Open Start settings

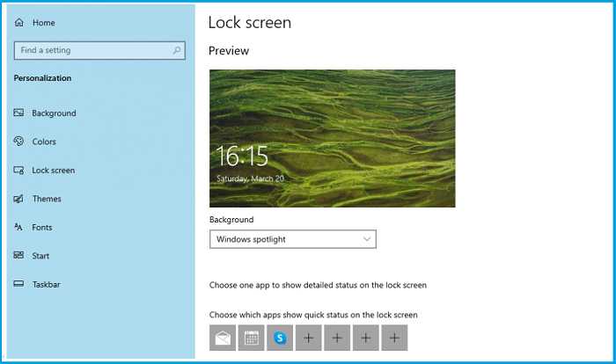pyautogui.click(x=40, y=256)
